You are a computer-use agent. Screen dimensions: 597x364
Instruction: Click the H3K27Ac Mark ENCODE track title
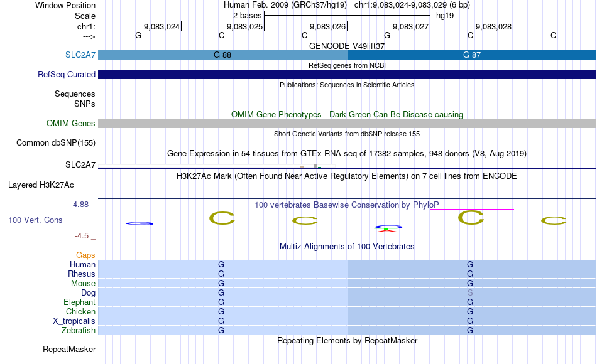[347, 176]
